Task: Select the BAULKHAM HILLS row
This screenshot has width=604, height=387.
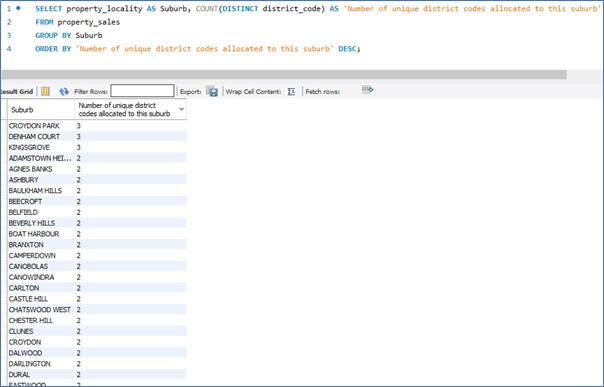Action: coord(97,191)
